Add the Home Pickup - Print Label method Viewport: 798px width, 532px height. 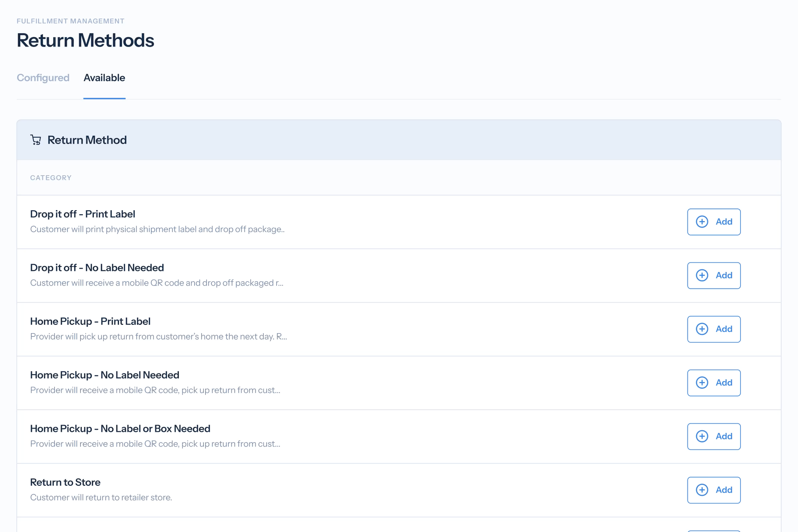pos(714,329)
